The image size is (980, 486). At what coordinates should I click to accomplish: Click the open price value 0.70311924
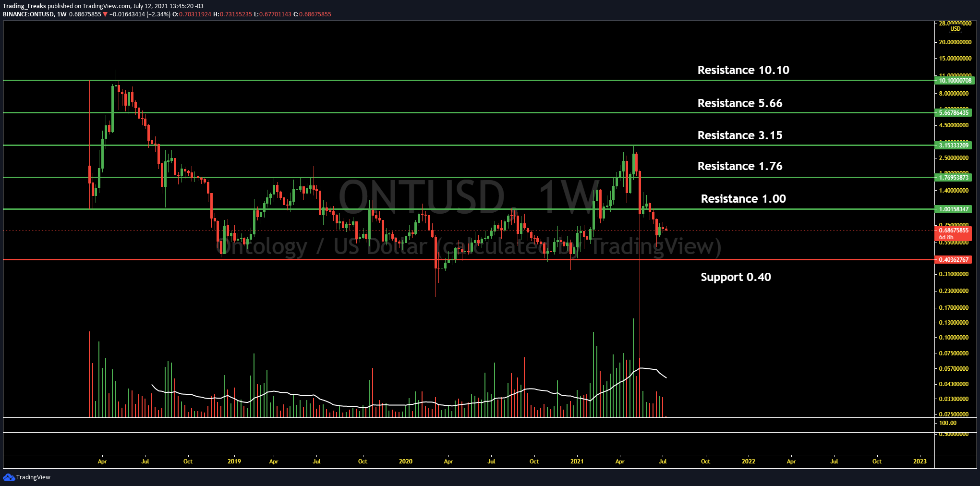coord(195,14)
